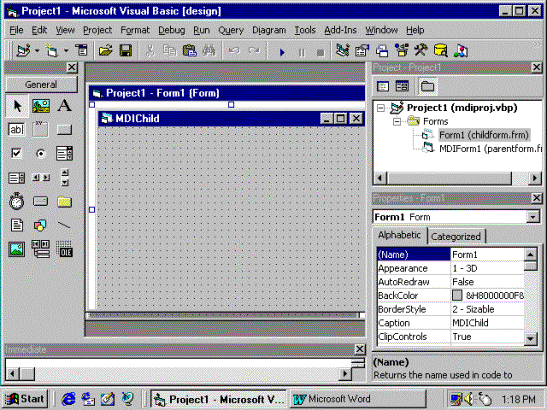This screenshot has height=410, width=547.
Task: Select the FileListBox control tool
Action: pyautogui.click(x=16, y=225)
